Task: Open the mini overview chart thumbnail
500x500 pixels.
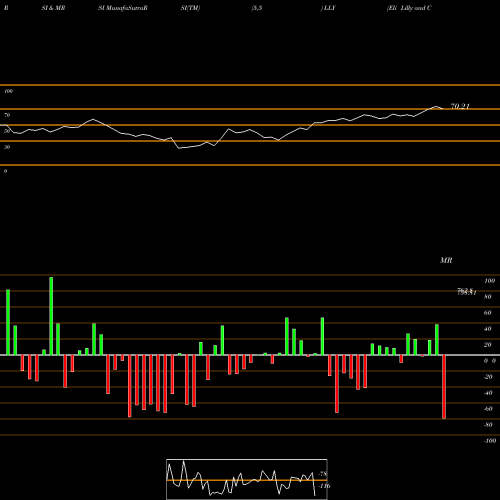Action: point(247,479)
